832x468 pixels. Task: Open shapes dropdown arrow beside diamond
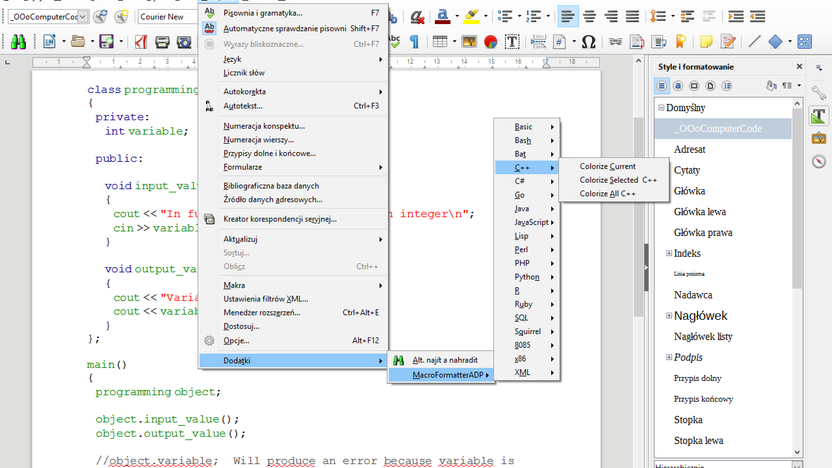(790, 41)
